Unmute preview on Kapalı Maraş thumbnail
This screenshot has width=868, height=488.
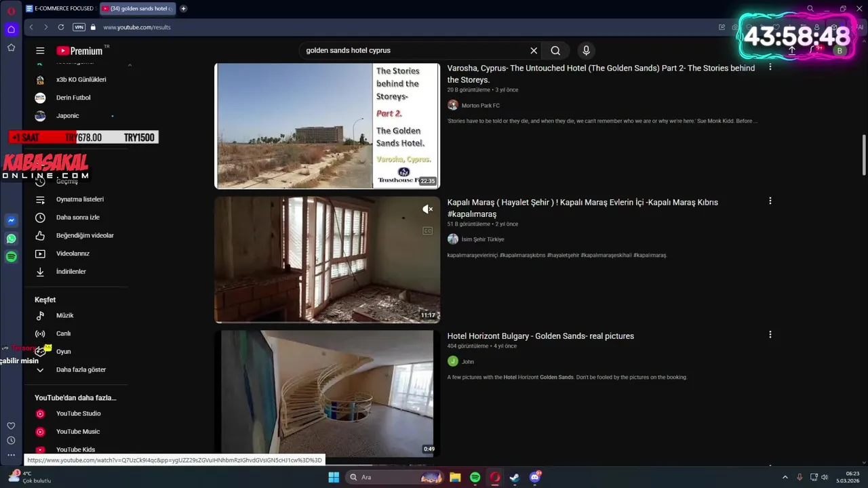(x=427, y=209)
